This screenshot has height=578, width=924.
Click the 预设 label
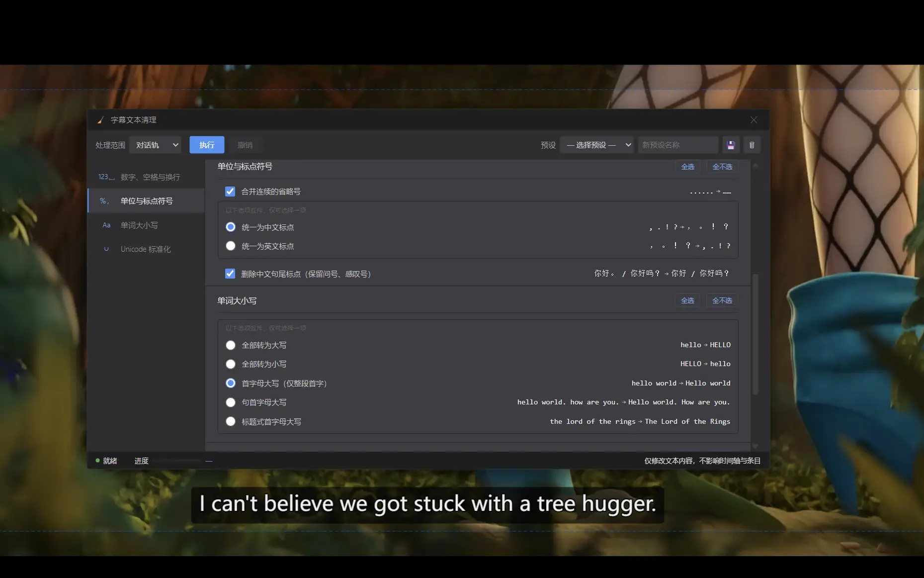pyautogui.click(x=548, y=145)
